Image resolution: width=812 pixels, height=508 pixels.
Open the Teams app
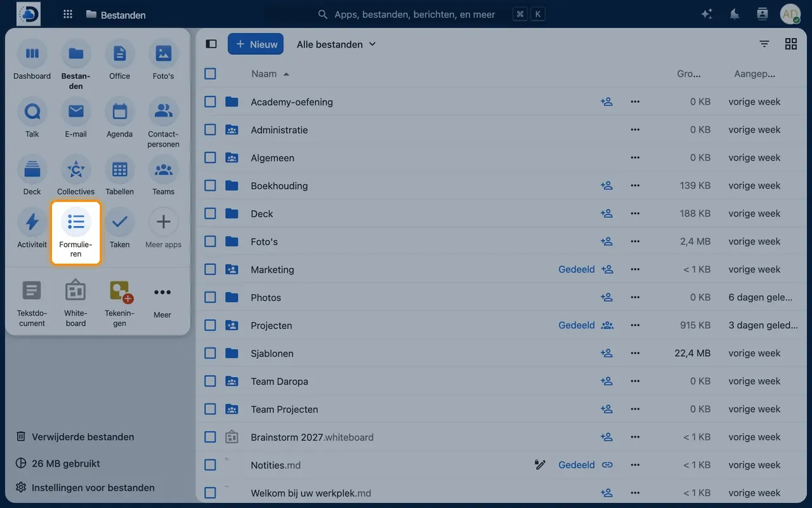coord(163,176)
